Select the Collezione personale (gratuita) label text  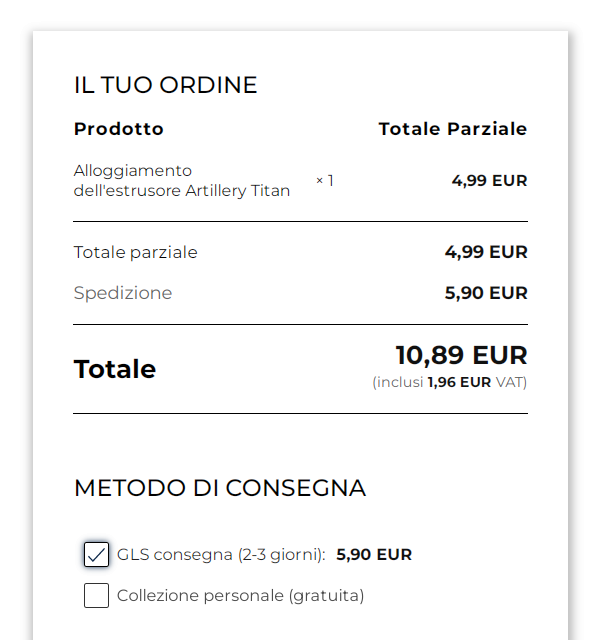tap(240, 595)
